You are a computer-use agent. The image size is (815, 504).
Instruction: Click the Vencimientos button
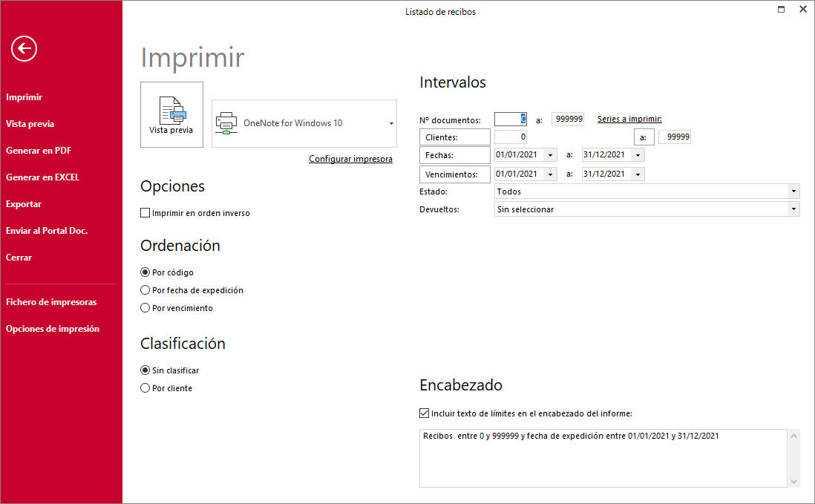click(455, 174)
